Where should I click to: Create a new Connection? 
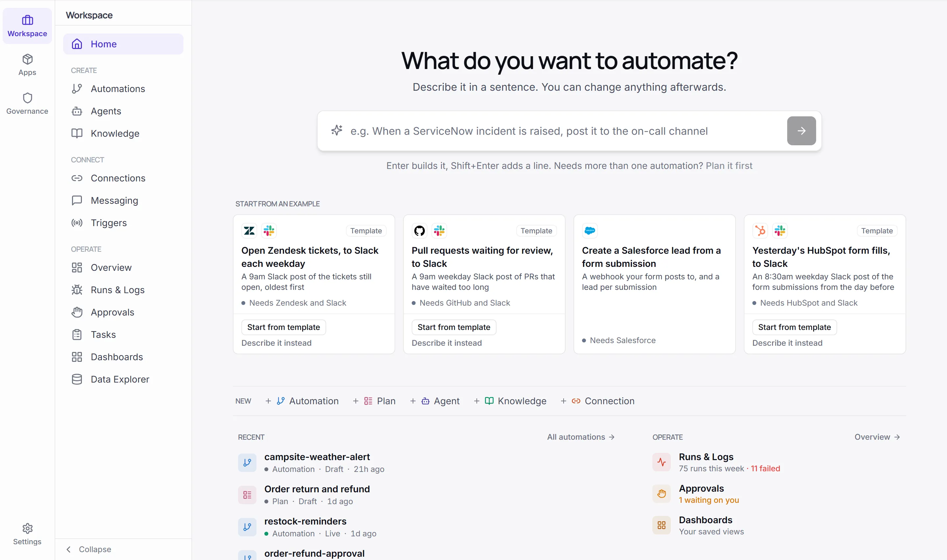point(597,401)
